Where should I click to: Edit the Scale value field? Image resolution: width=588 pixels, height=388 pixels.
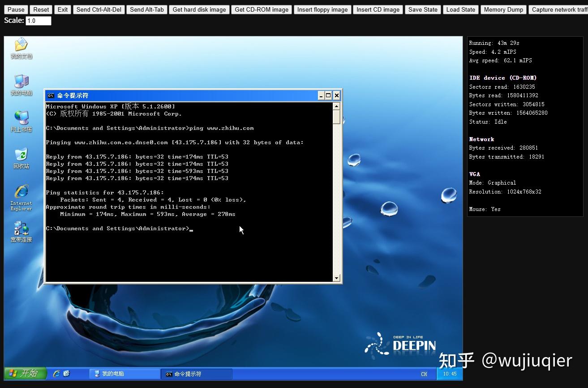[x=38, y=20]
